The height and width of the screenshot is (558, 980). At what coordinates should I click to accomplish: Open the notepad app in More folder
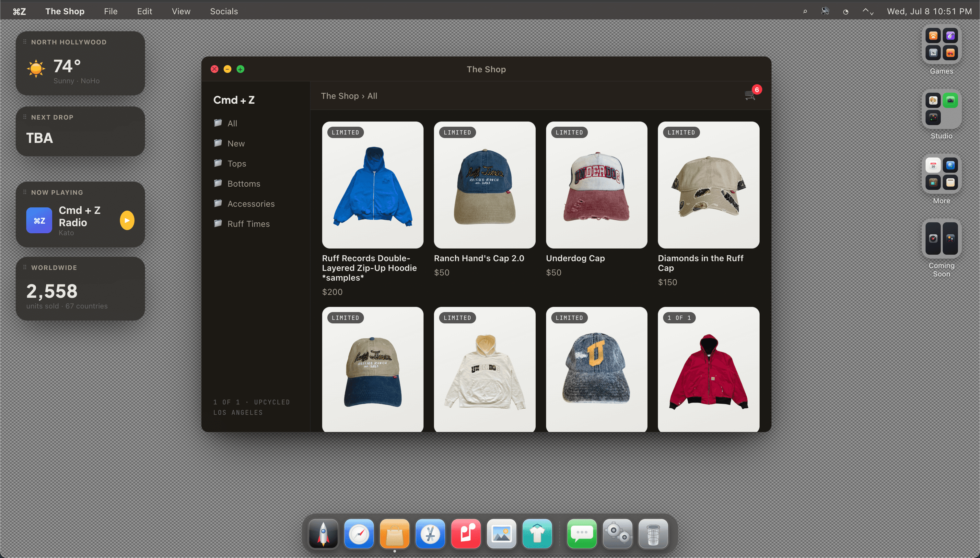(x=950, y=182)
